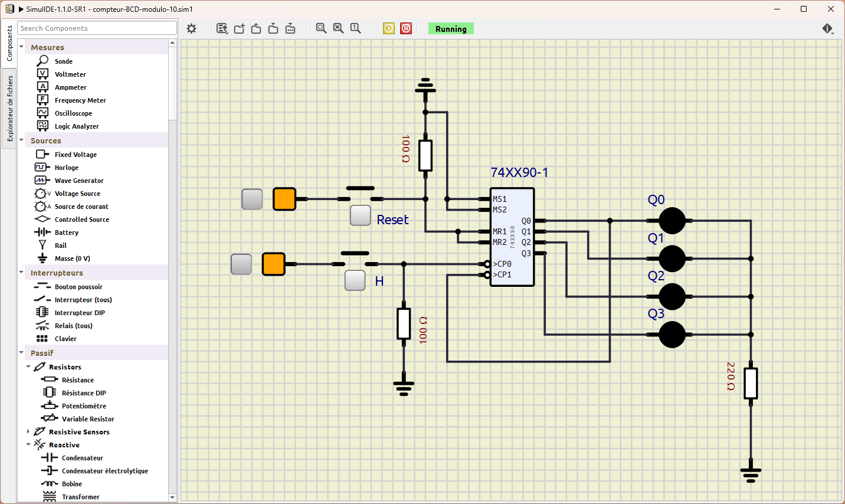Collapse the Passif category
Screen dimensions: 845x504
coord(22,353)
